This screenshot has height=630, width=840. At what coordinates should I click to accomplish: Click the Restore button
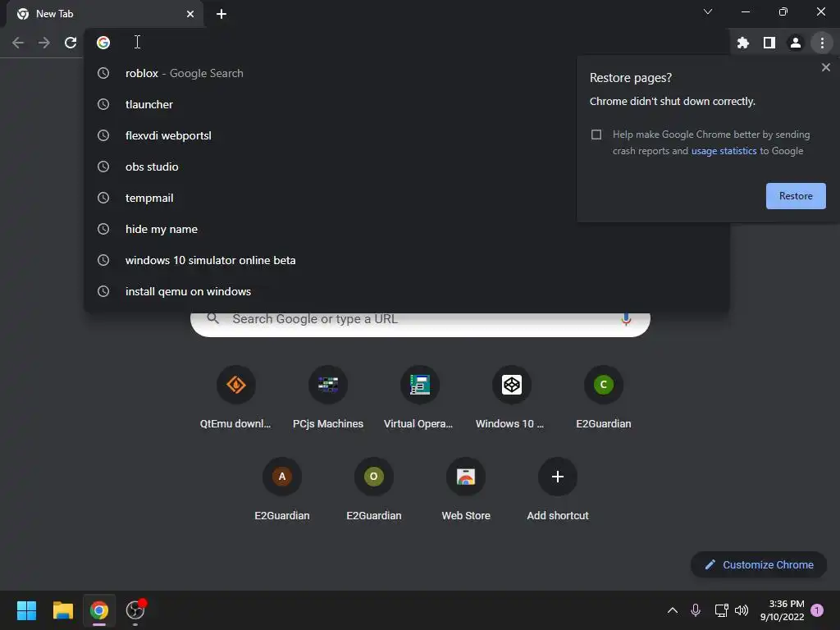point(796,196)
